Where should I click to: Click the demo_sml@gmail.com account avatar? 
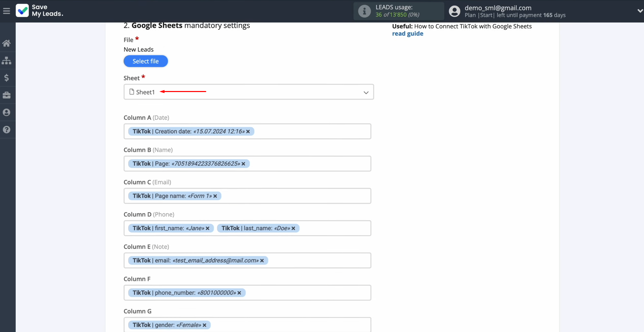click(454, 11)
